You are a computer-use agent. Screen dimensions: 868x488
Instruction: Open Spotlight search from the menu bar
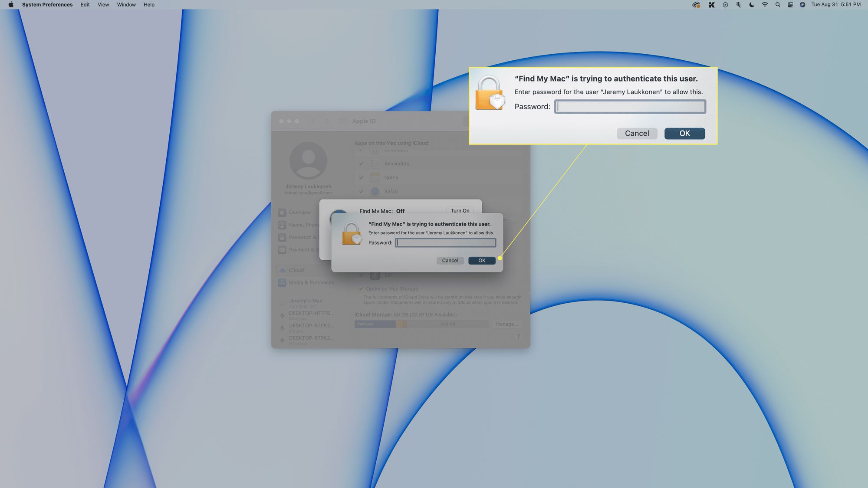pyautogui.click(x=778, y=5)
